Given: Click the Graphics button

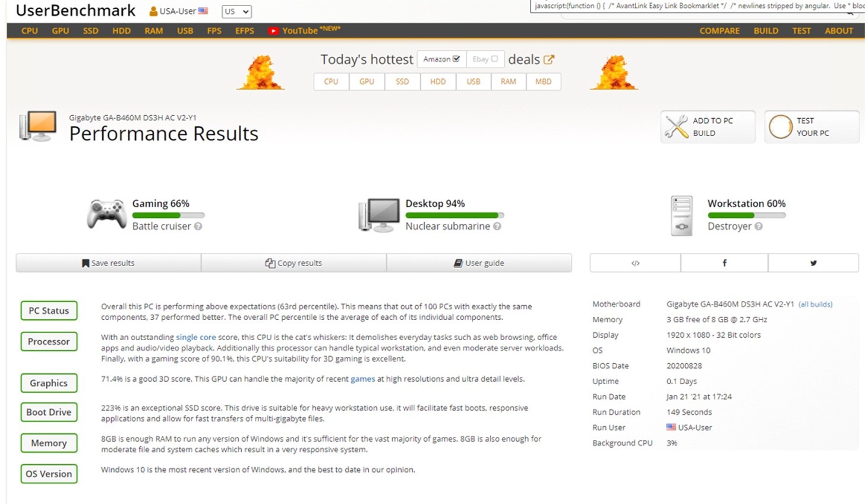Looking at the screenshot, I should tap(49, 383).
